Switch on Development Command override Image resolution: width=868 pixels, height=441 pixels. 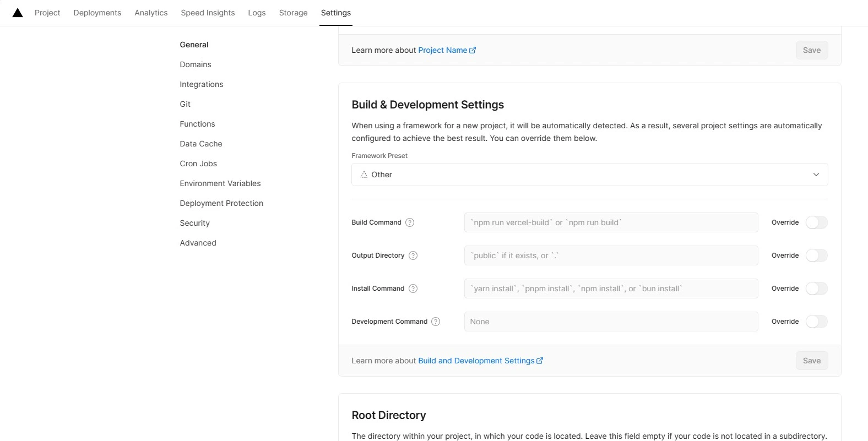tap(816, 322)
